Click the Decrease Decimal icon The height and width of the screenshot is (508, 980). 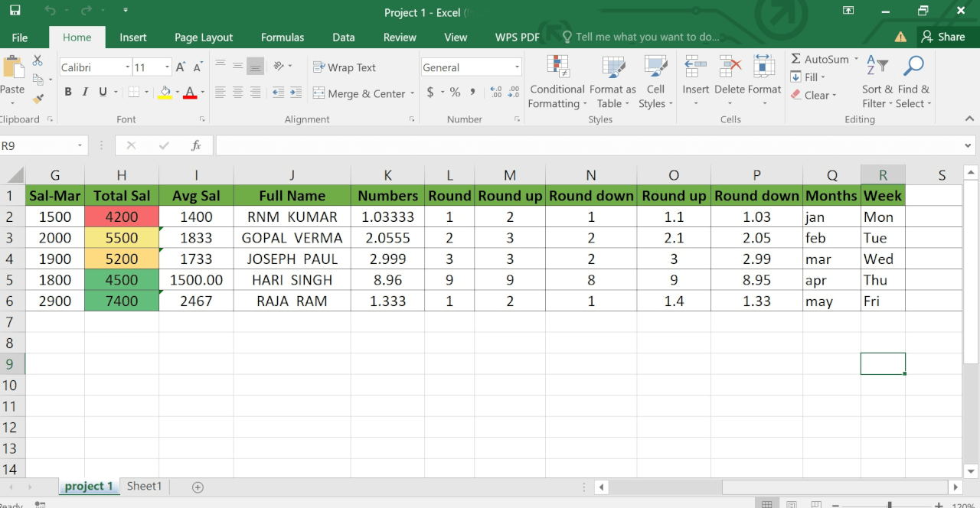(513, 93)
